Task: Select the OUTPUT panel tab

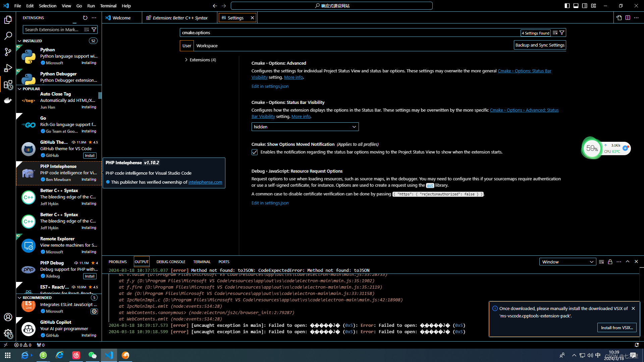Action: click(x=141, y=262)
